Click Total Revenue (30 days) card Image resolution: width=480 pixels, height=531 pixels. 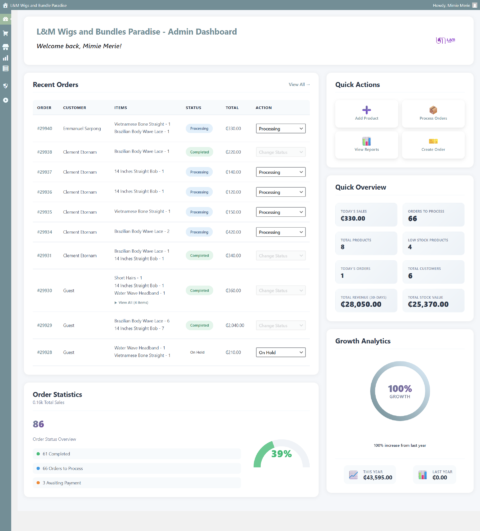point(366,300)
